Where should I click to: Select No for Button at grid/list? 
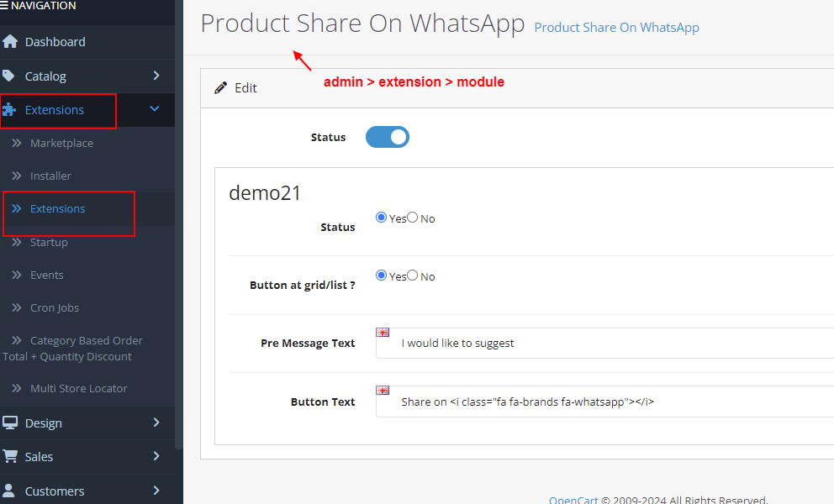pos(413,275)
